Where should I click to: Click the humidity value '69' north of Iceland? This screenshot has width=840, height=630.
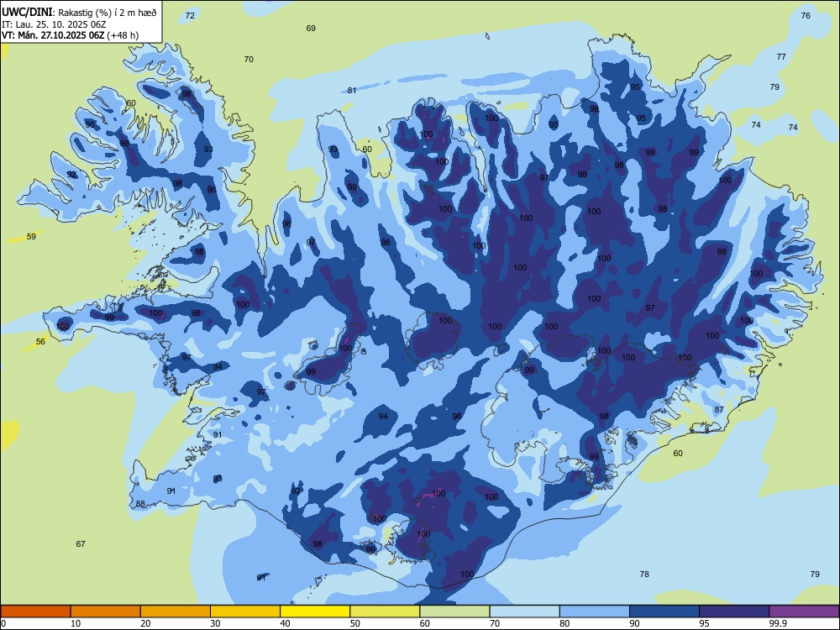(311, 29)
